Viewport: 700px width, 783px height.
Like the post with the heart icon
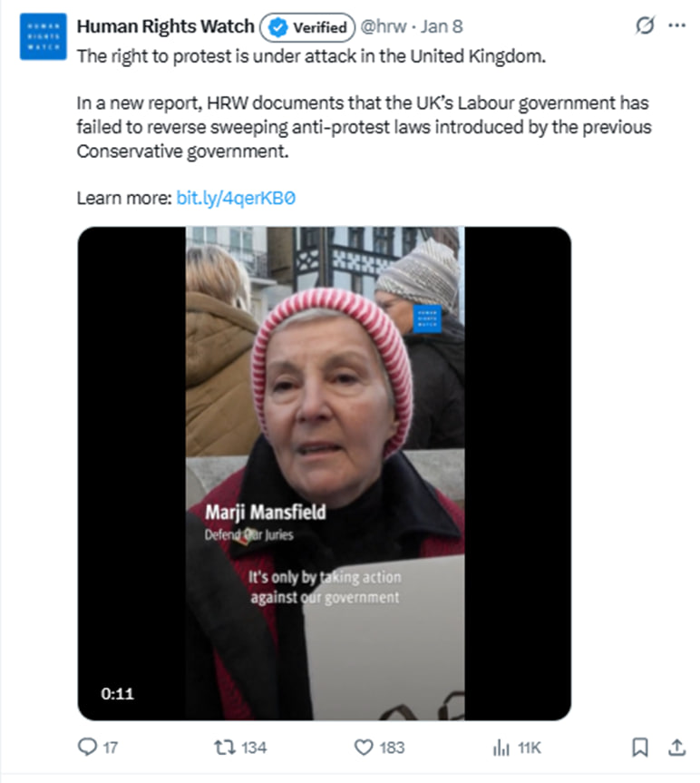364,748
